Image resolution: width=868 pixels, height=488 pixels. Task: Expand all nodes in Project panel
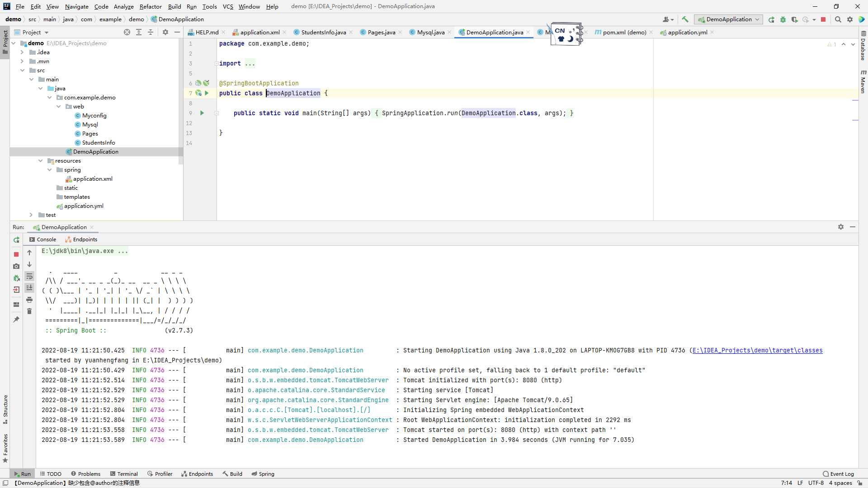point(139,32)
